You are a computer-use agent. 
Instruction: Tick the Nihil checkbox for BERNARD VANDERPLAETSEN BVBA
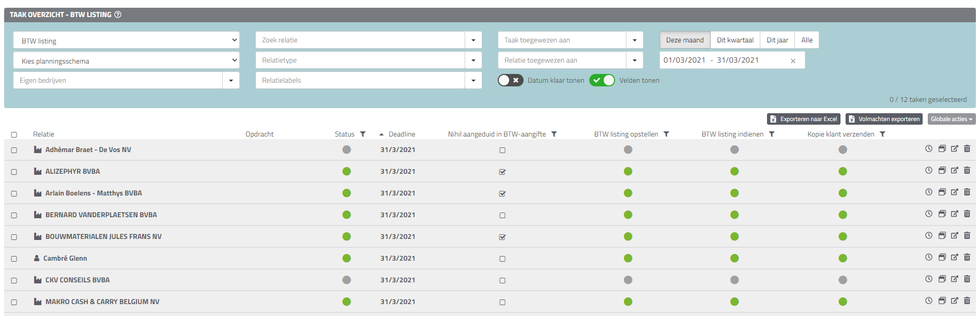coord(502,215)
